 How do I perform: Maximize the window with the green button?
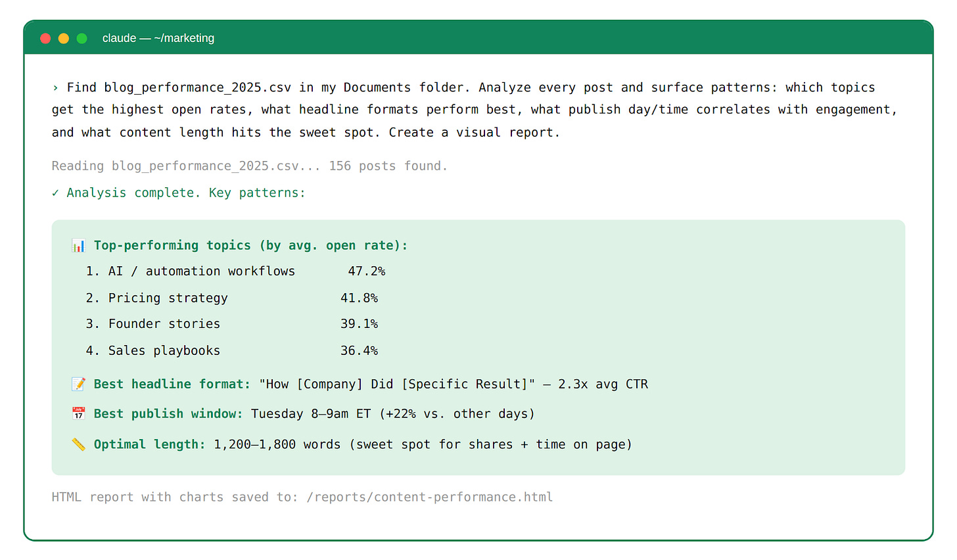point(82,38)
